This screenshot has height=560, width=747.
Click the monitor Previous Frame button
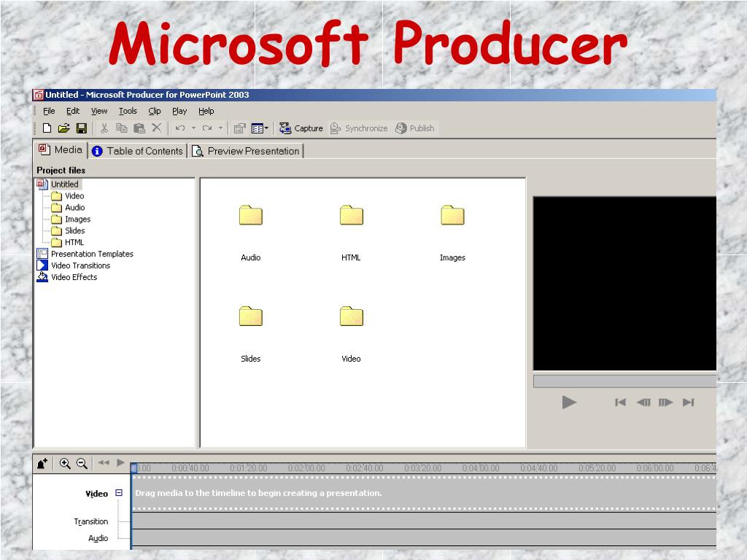(x=643, y=402)
